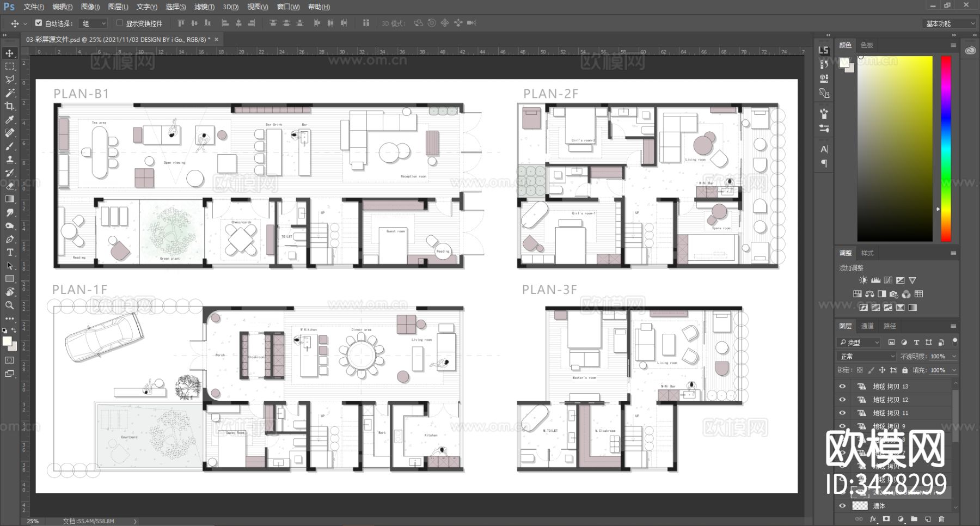Create a new layer
980x526 pixels.
pyautogui.click(x=928, y=519)
